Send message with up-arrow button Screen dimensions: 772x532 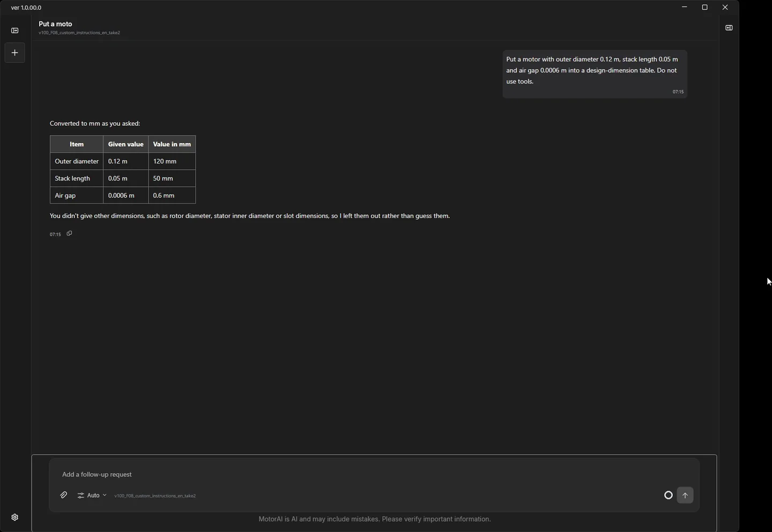[685, 495]
